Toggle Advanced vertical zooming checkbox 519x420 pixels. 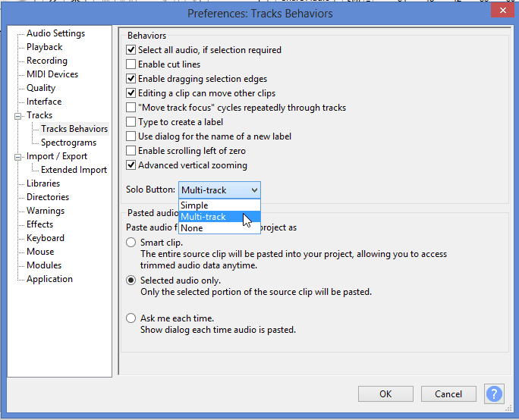(x=131, y=165)
